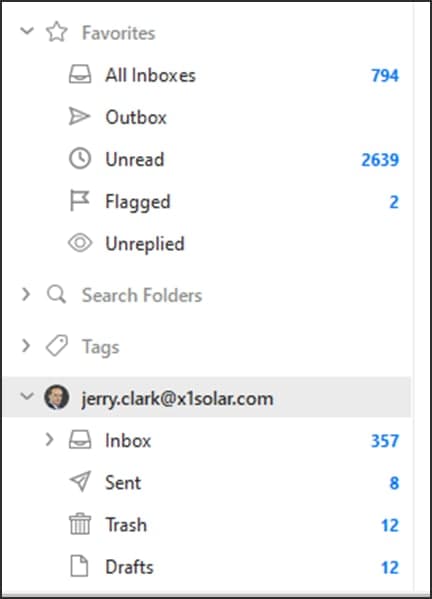Collapse the jerry.clark@x1solar.com account chevron
The width and height of the screenshot is (432, 599).
tap(27, 396)
